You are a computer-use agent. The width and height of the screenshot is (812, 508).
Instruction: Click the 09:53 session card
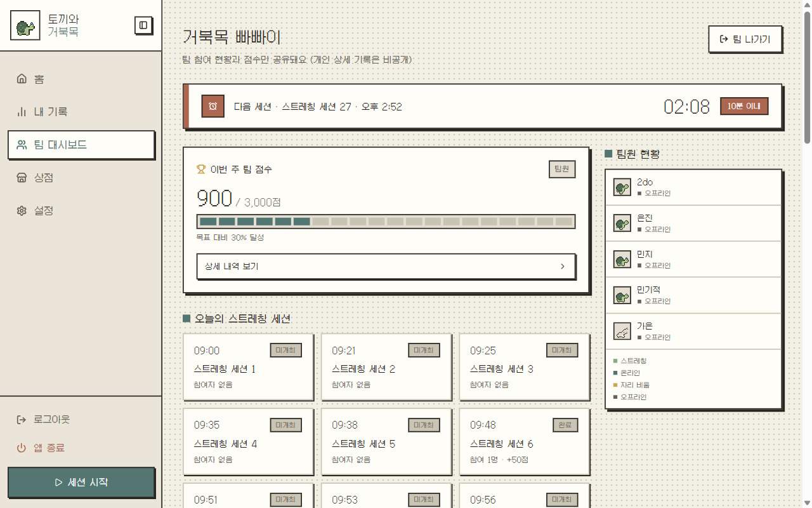coord(386,495)
